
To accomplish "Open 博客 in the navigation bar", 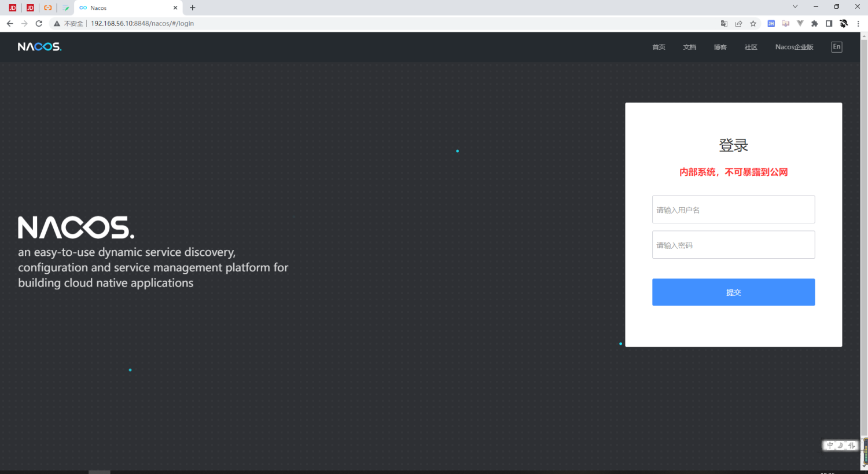I will point(720,47).
